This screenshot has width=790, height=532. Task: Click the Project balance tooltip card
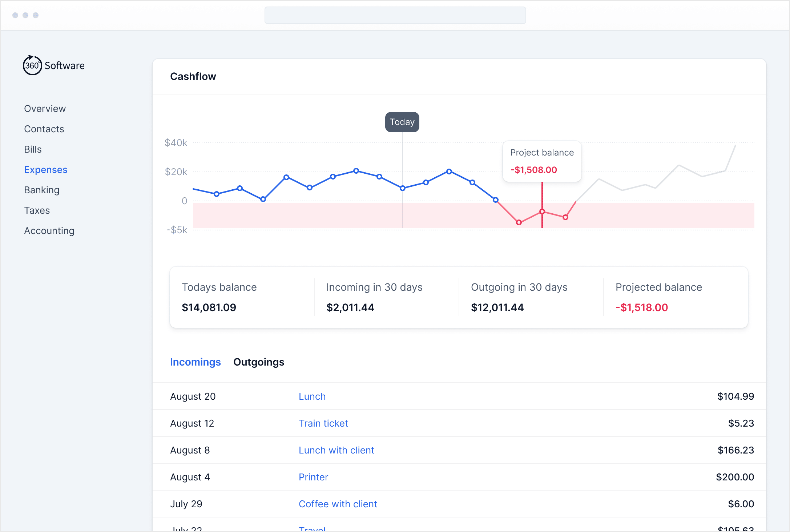542,161
